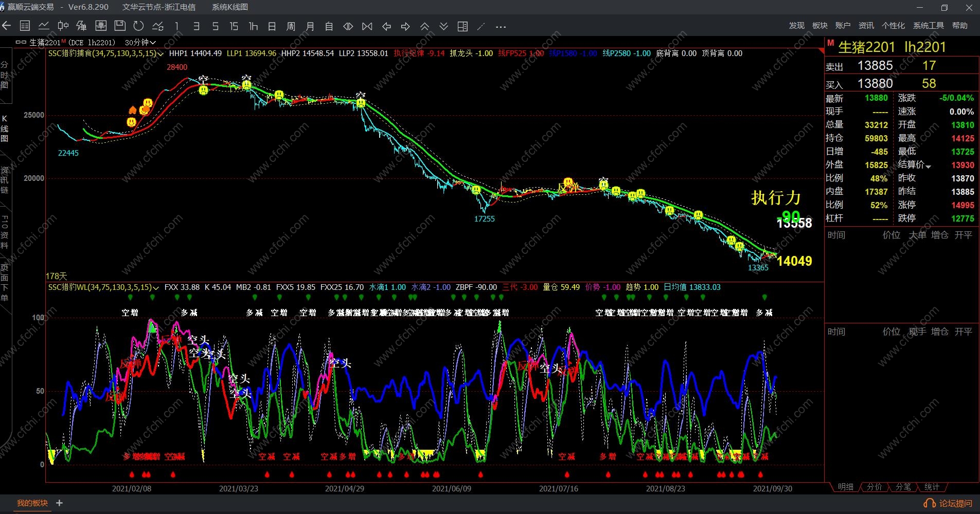The width and height of the screenshot is (980, 514).
Task: Open the three-dot more options icon
Action: coord(501,26)
